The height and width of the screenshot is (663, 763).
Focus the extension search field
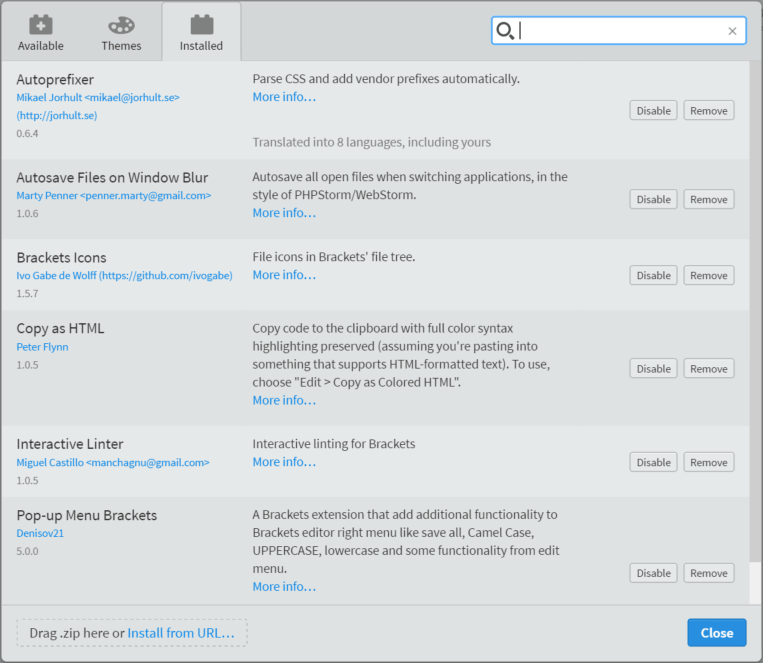[x=618, y=31]
